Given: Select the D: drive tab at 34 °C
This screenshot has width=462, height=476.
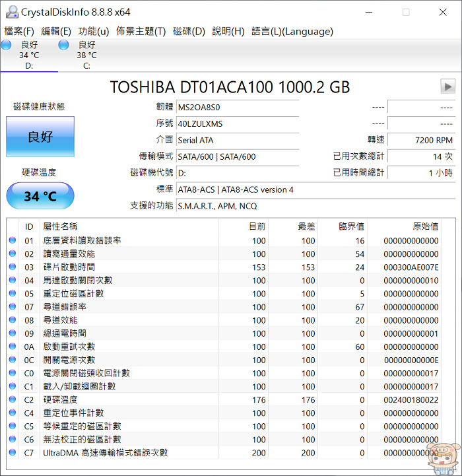Looking at the screenshot, I should point(29,55).
